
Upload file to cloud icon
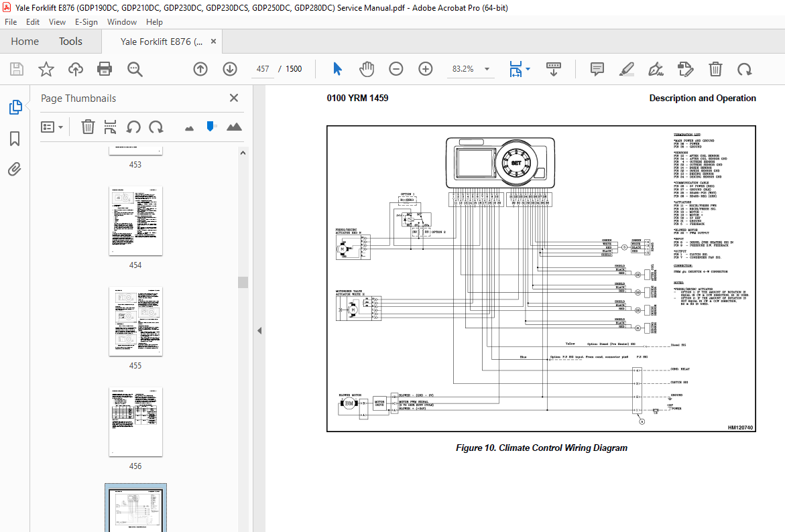76,69
